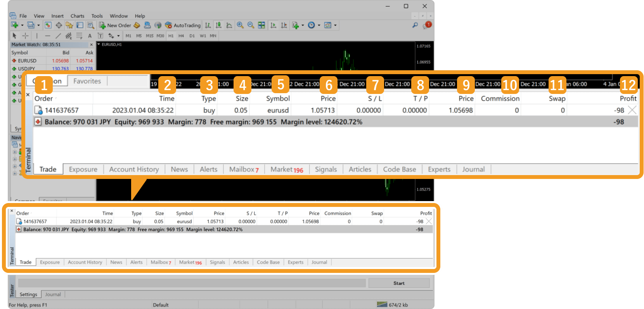Select the Crosshair tool
644x309 pixels.
25,36
